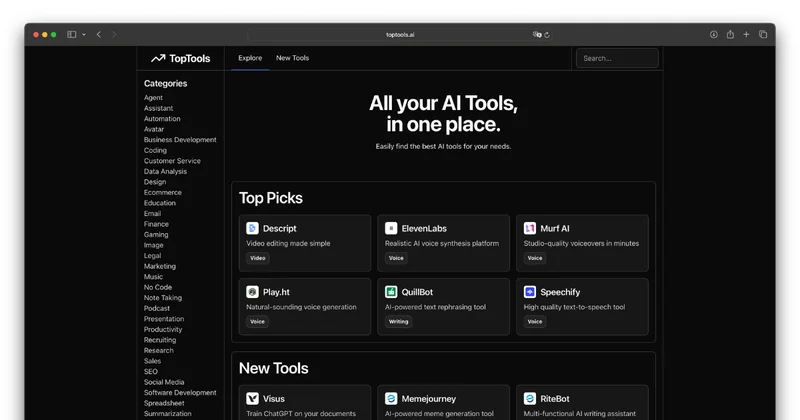Viewport: 800px width, 420px height.
Task: Select the Marketing category
Action: (x=159, y=266)
